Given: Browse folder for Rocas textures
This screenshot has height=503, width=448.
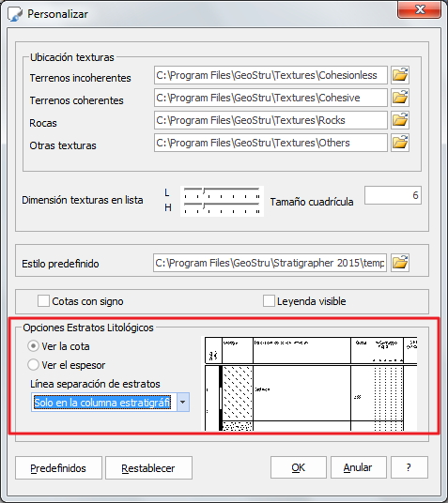Looking at the screenshot, I should pyautogui.click(x=400, y=120).
